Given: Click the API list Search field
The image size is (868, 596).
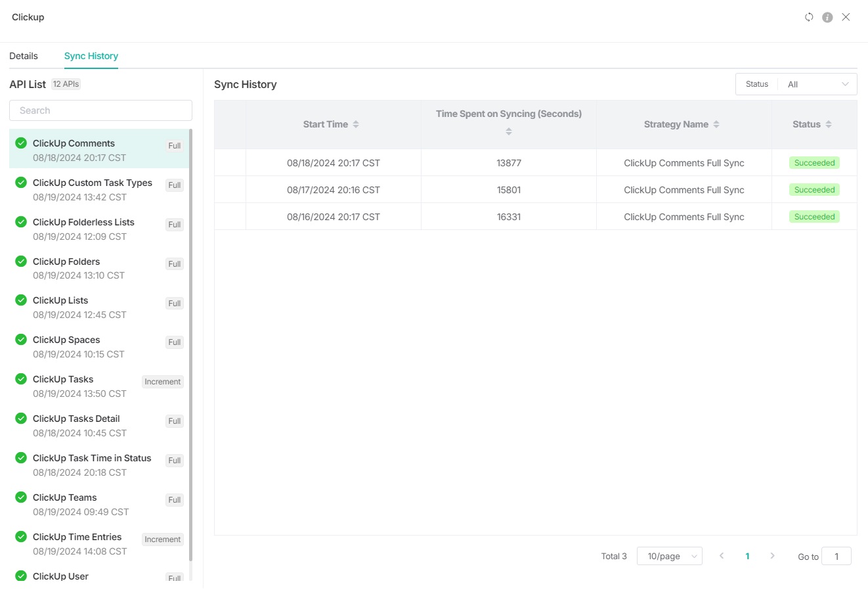Looking at the screenshot, I should 100,110.
